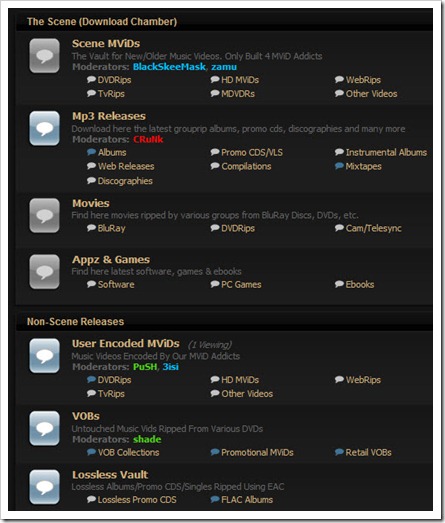The image size is (445, 523).
Task: Open the Movies forum title
Action: (91, 203)
